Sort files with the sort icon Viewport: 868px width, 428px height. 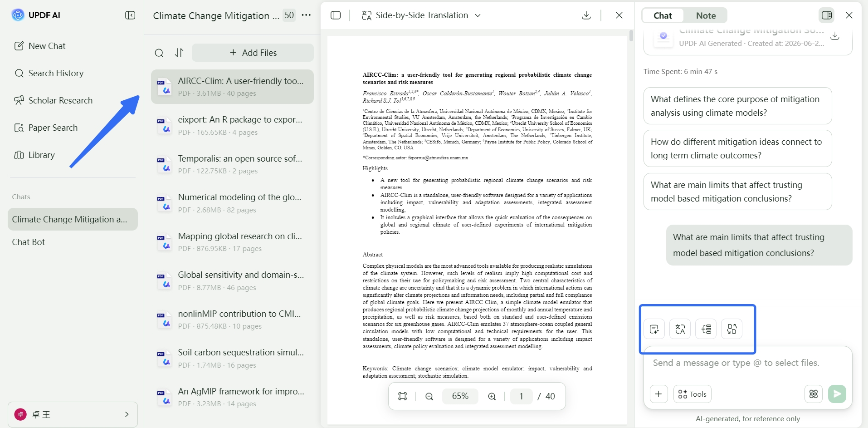[179, 53]
